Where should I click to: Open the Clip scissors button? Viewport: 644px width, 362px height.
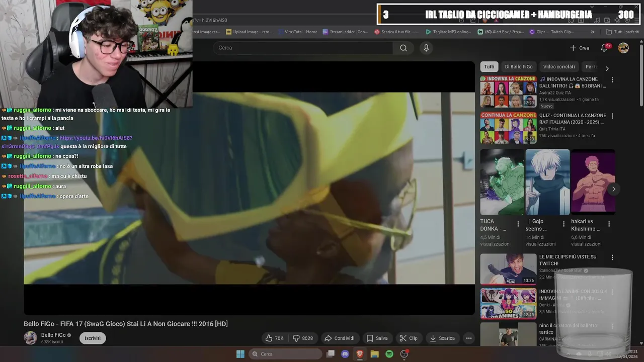click(x=409, y=338)
